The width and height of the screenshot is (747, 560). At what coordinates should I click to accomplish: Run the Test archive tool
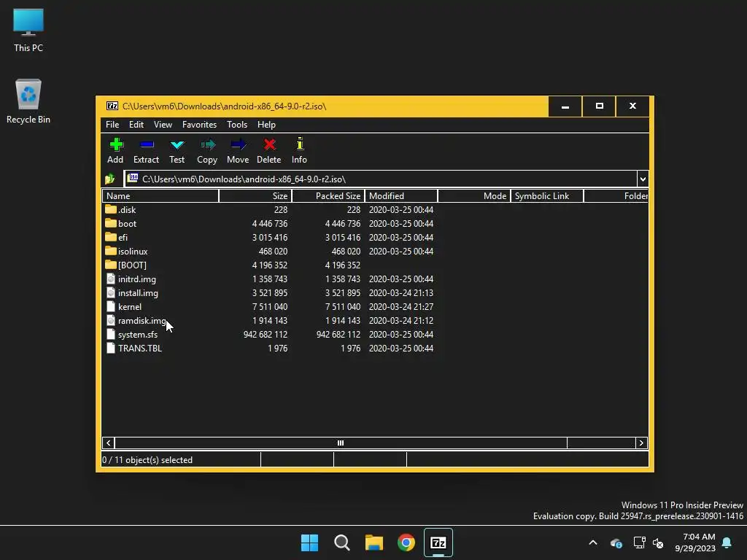point(177,144)
